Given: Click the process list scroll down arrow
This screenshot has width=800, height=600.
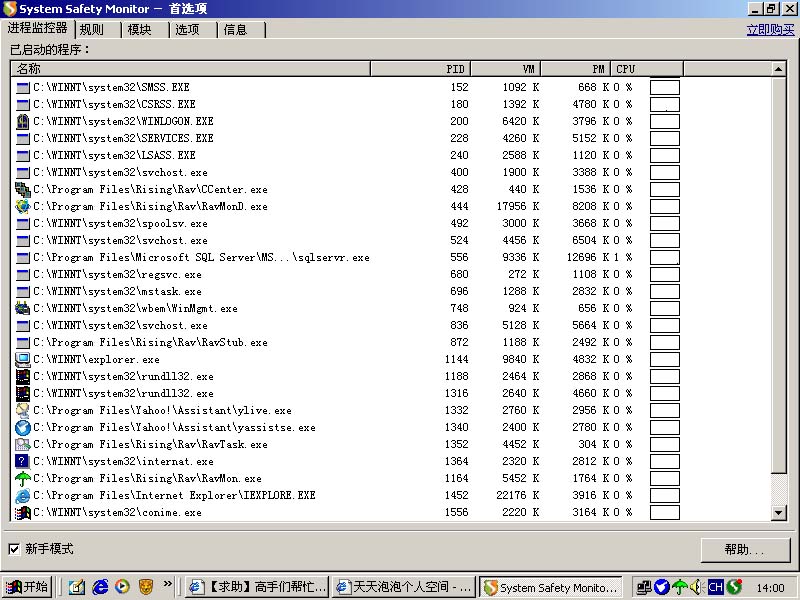Looking at the screenshot, I should click(779, 513).
